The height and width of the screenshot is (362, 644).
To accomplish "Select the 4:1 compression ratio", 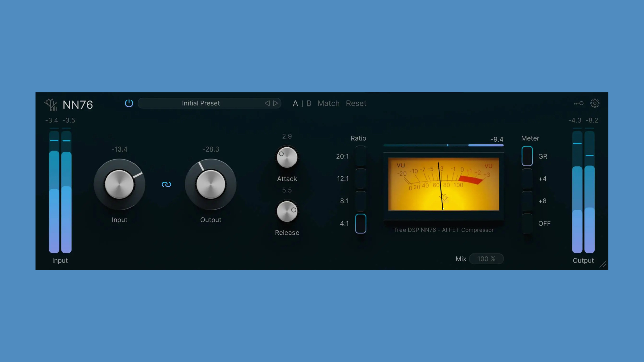I will click(361, 223).
